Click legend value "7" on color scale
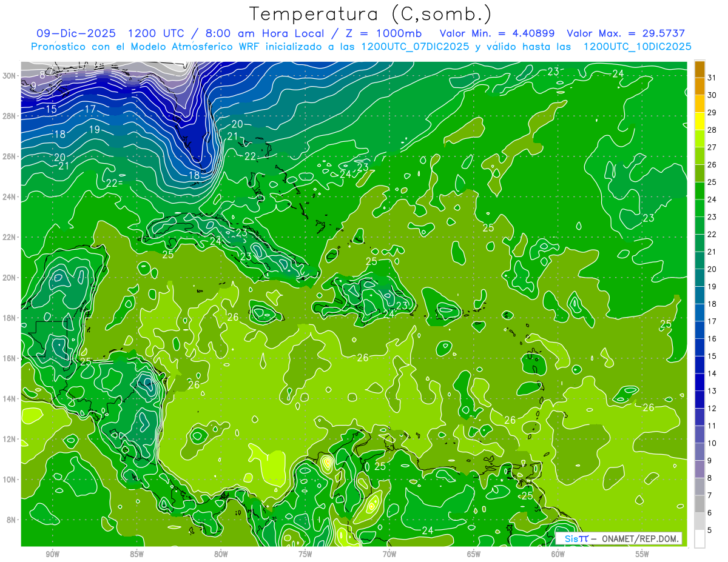The height and width of the screenshot is (562, 728). (710, 496)
